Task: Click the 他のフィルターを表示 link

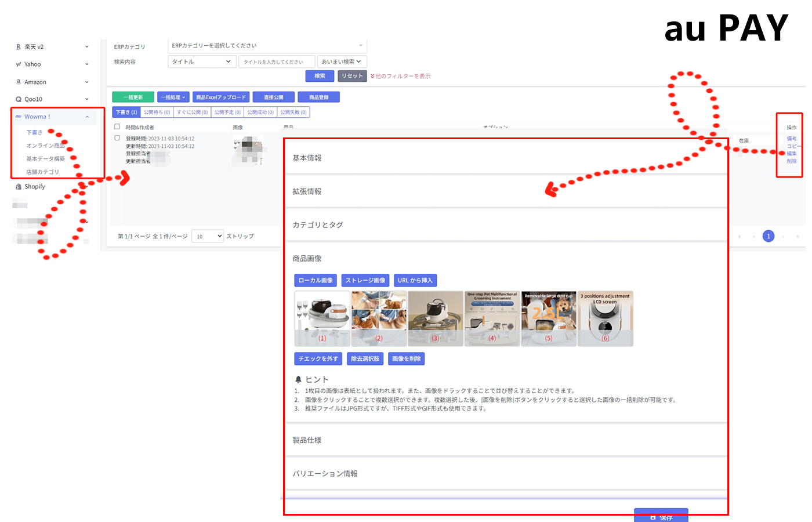Action: coord(403,77)
